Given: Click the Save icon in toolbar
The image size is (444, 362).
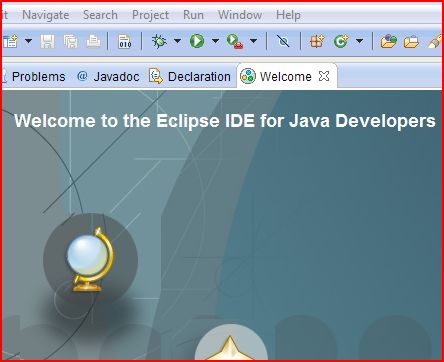Looking at the screenshot, I should 47,41.
